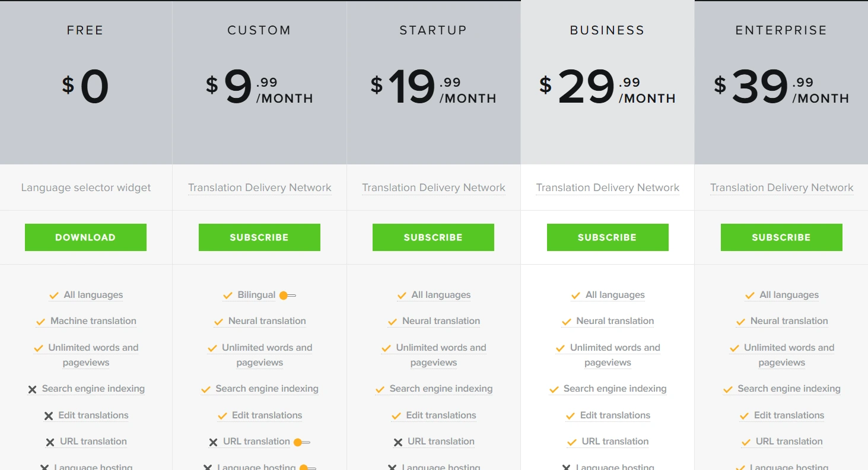Open Translation Delivery Network link under Custom

click(259, 188)
